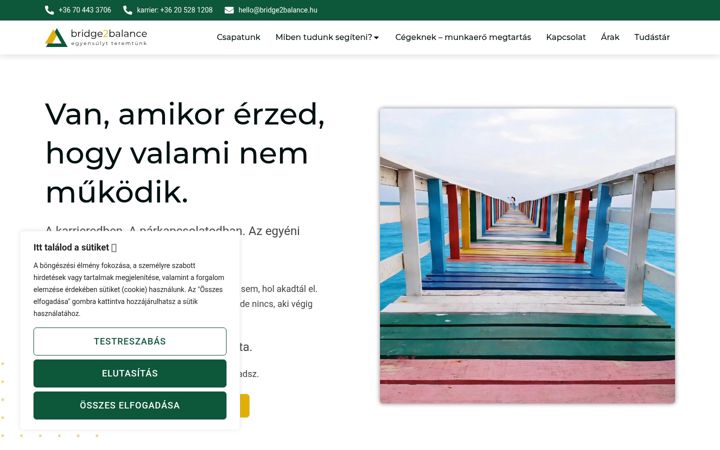Open the Tudástár menu item

(652, 37)
